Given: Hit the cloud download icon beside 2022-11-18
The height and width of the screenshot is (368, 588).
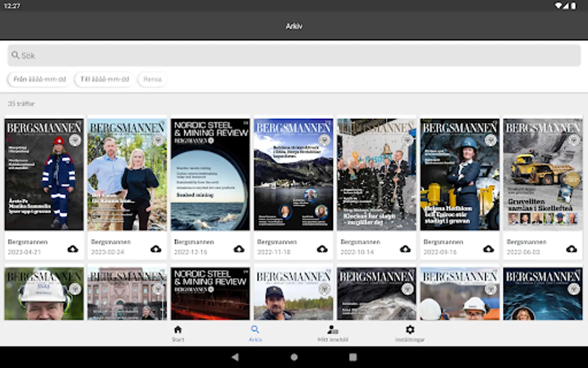Looking at the screenshot, I should click(x=322, y=249).
